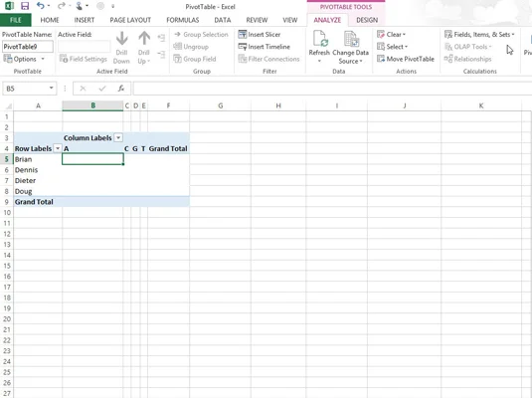Click the Insert Timeline button
Viewport: 532px width, 398px height.
[264, 47]
